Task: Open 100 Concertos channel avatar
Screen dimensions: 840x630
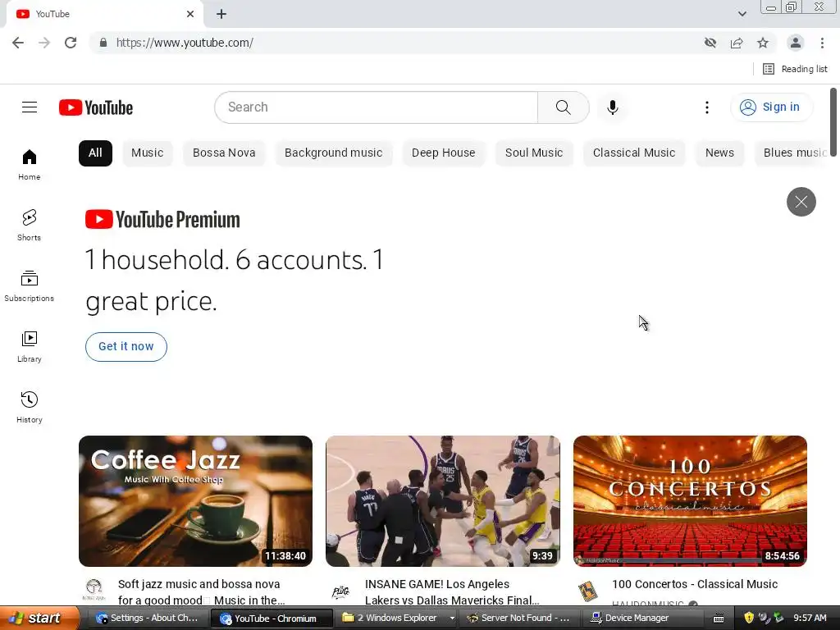Action: [588, 591]
